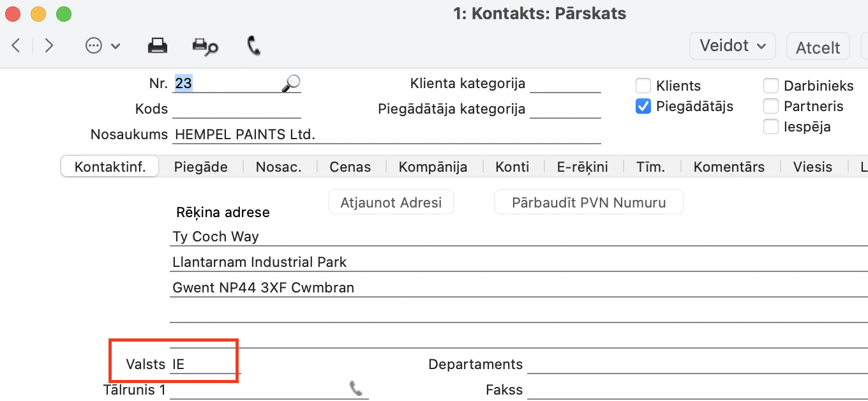The image size is (868, 401).
Task: Click the Valsts input field
Action: (x=204, y=365)
